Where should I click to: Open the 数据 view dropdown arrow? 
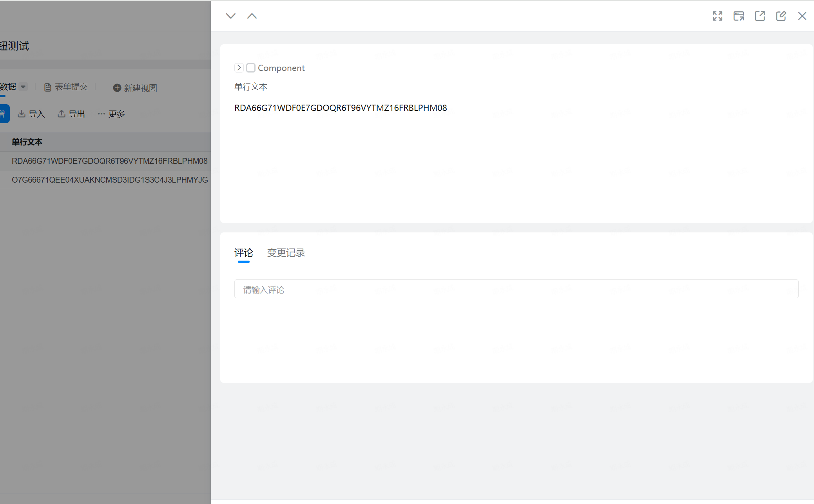click(23, 87)
